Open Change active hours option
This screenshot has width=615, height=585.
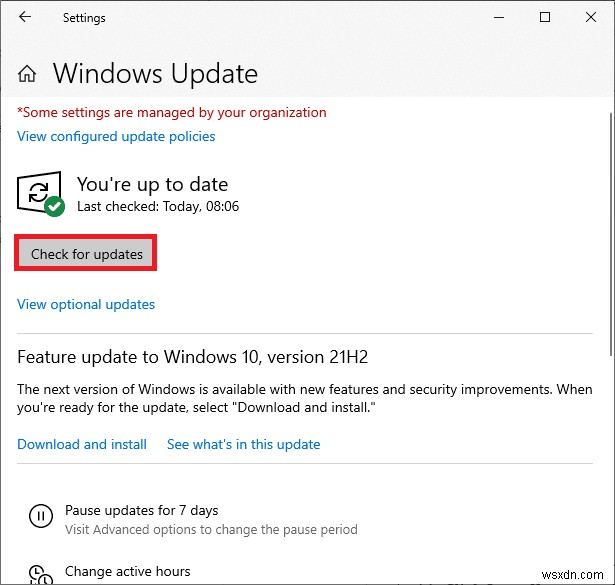click(x=127, y=571)
